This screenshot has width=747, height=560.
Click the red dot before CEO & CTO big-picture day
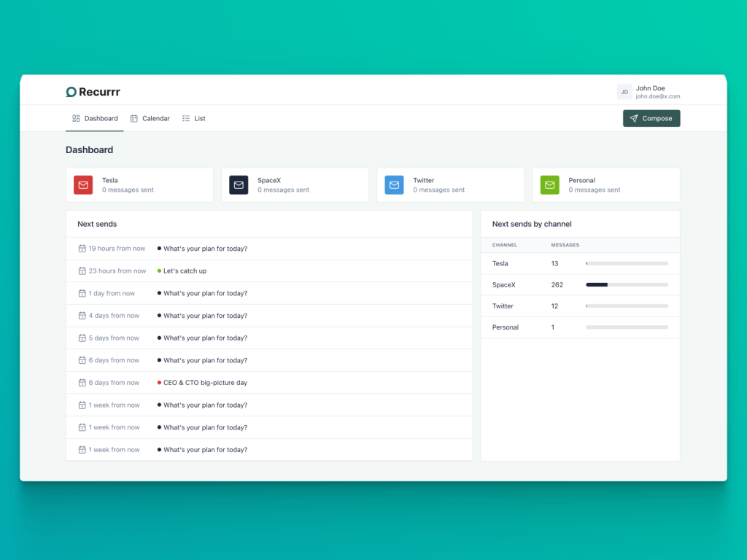(x=159, y=383)
